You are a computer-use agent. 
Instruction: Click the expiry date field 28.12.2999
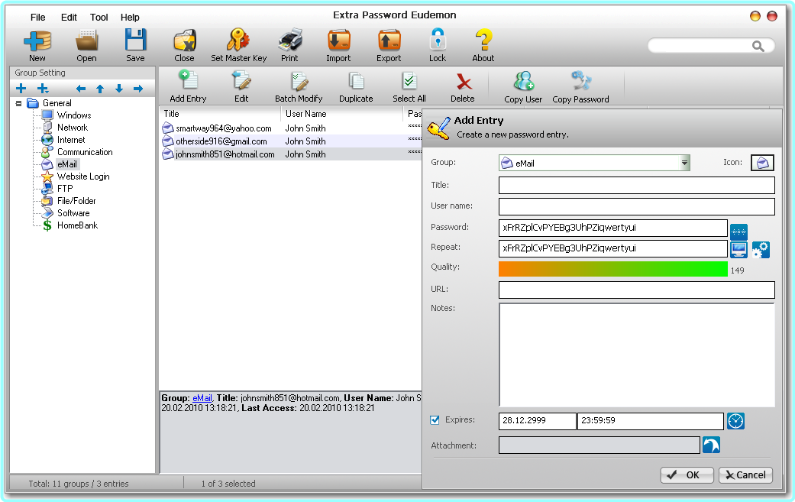[x=537, y=421]
